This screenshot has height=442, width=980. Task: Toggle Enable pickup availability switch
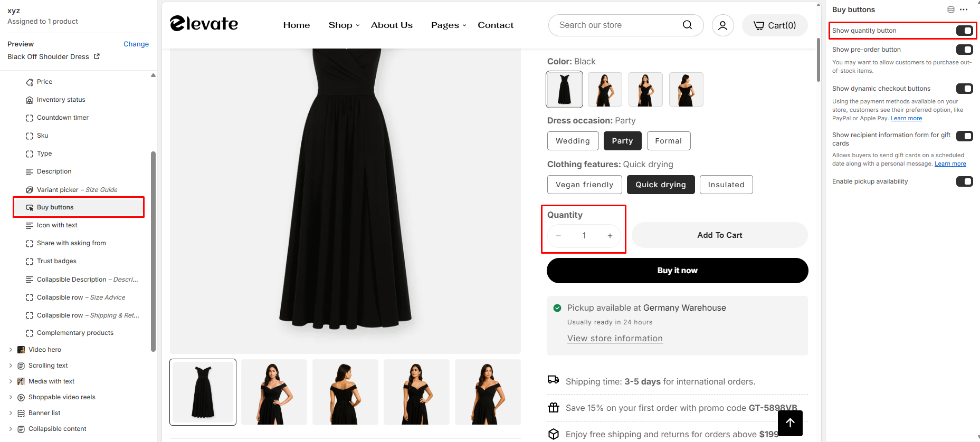(x=964, y=181)
